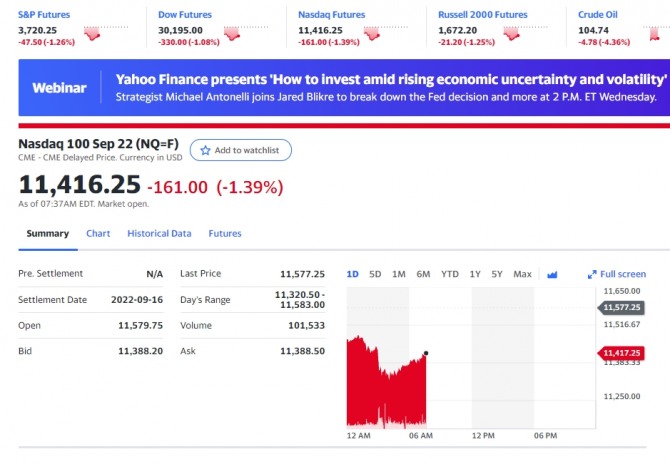Image resolution: width=670 pixels, height=464 pixels.
Task: Open the chart type icon
Action: [552, 274]
